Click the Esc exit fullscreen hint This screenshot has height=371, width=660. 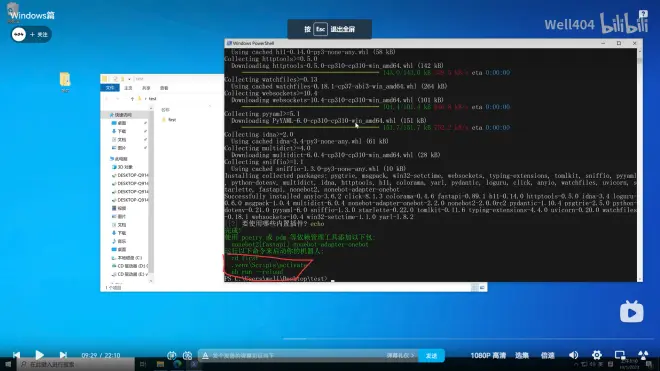(x=330, y=29)
